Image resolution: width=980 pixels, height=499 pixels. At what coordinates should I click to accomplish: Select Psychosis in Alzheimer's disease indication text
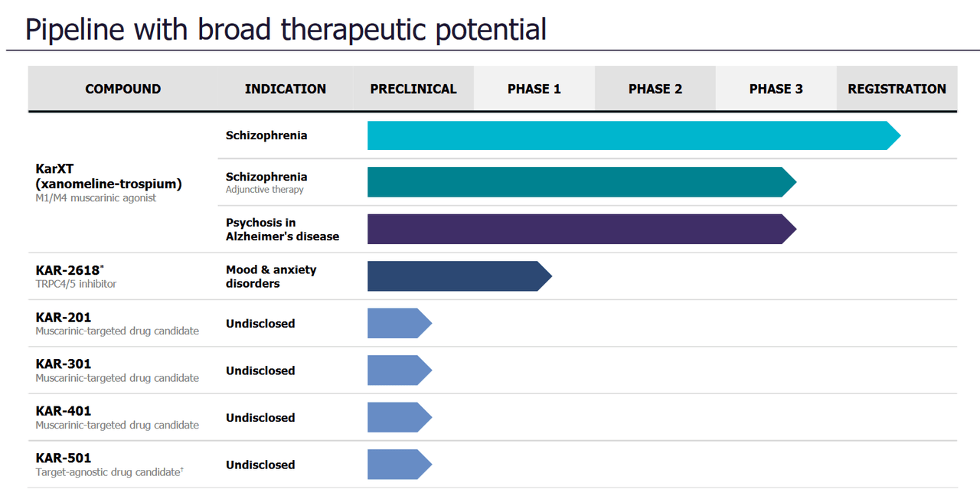[x=282, y=230]
